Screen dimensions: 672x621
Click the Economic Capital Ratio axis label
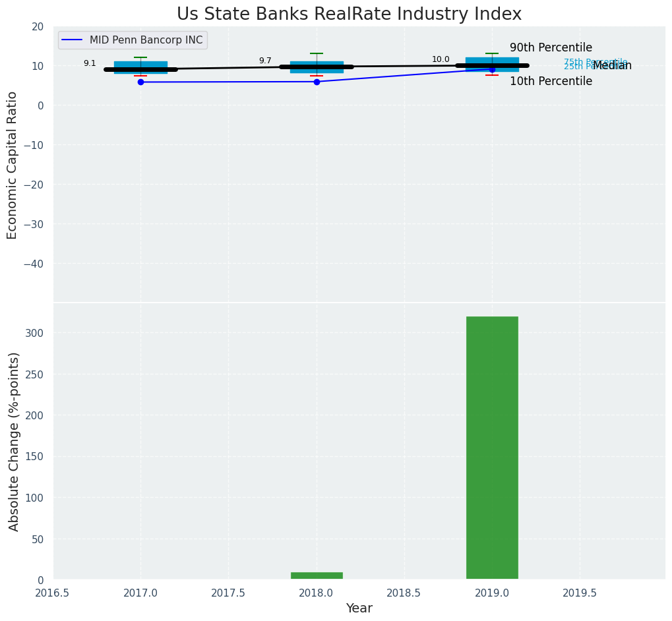(13, 165)
